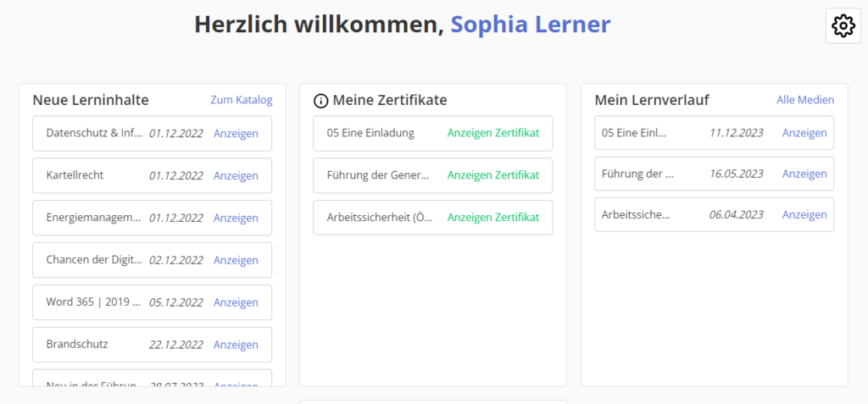Show Führung entry dated 16.05.2023

coord(804,174)
